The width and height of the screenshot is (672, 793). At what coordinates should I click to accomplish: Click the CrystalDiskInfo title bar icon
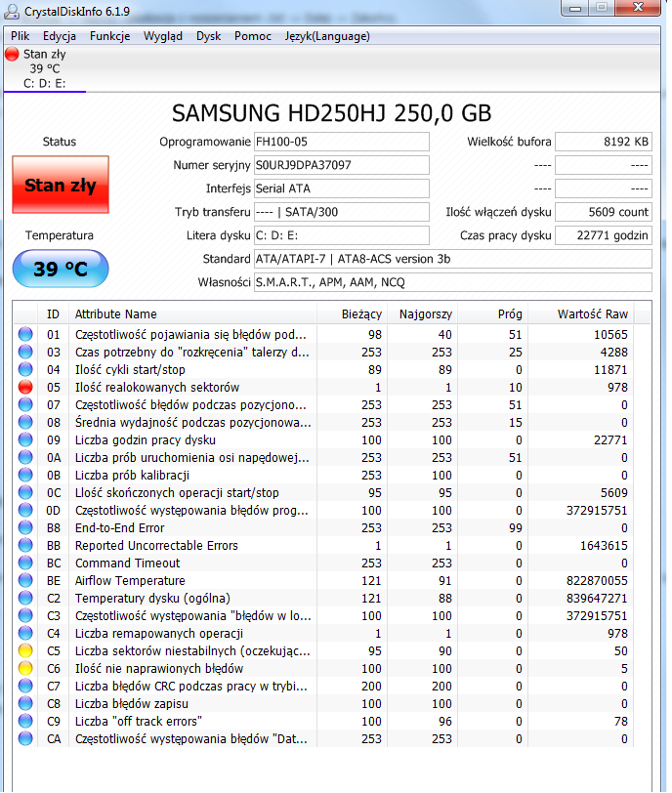12,11
